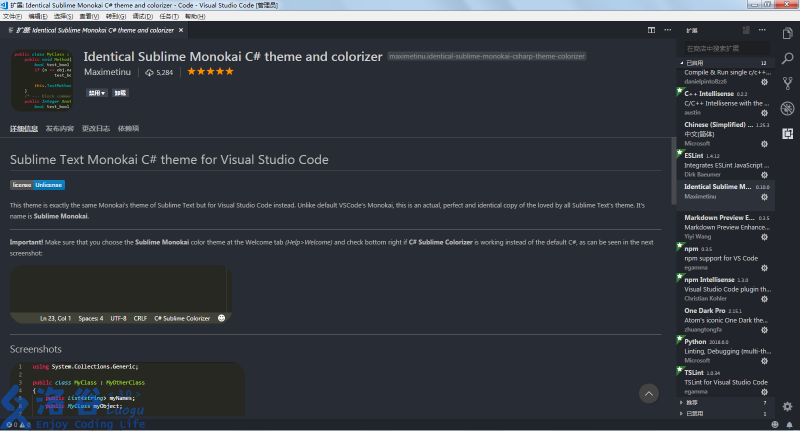The height and width of the screenshot is (431, 800).
Task: Click the extension's Monokai code icon
Action: [42, 80]
